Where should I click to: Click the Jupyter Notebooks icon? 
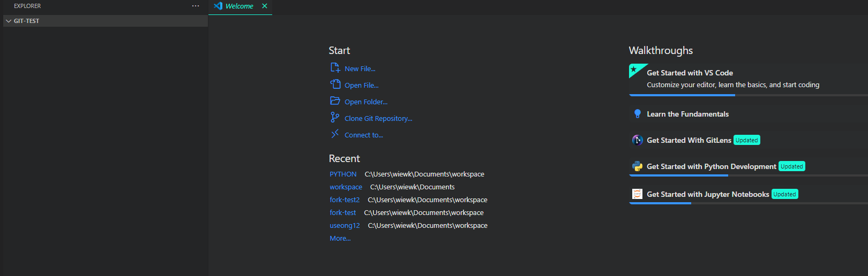point(638,194)
